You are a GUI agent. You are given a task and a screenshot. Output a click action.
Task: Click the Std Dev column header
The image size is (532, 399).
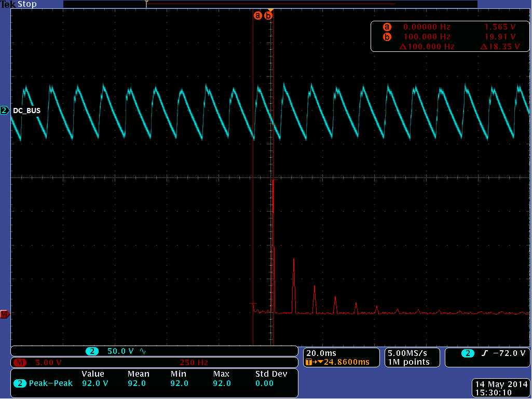[271, 374]
